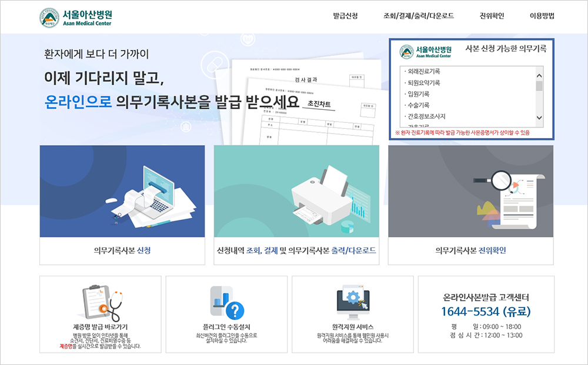Click the red notice about 사본증명서
The width and height of the screenshot is (588, 365).
[462, 133]
